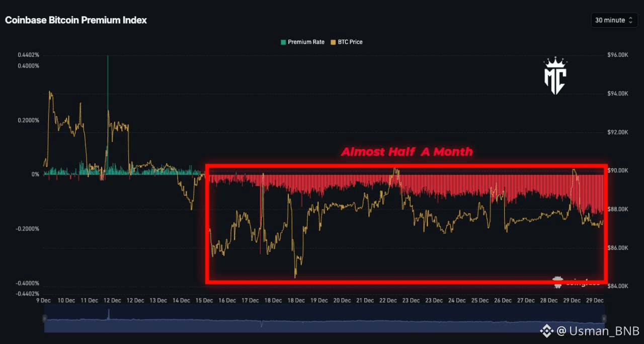The height and width of the screenshot is (344, 644).
Task: Click the 22 Dec date label
Action: (x=388, y=300)
